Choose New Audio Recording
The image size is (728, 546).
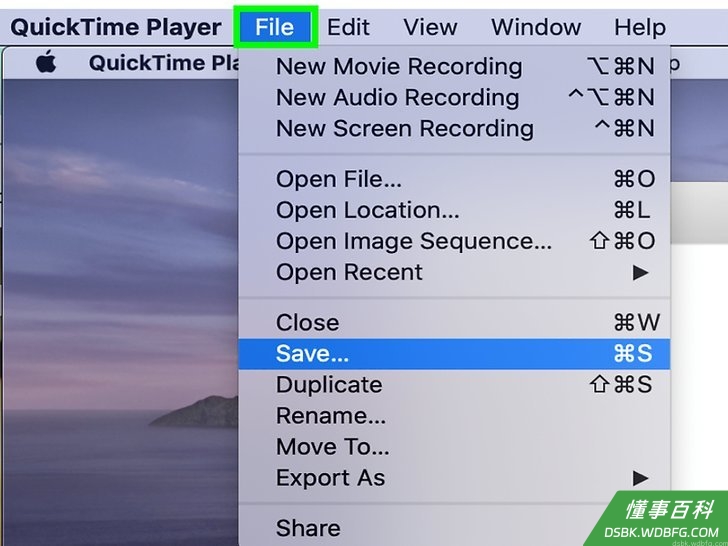pos(454,98)
